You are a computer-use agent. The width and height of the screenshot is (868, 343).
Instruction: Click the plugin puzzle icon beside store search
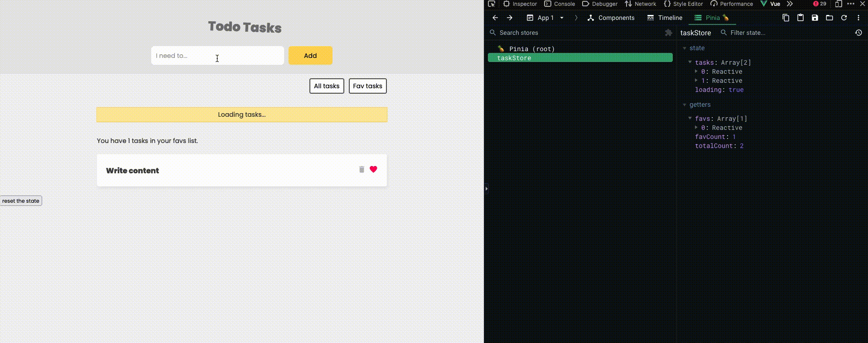pos(668,33)
